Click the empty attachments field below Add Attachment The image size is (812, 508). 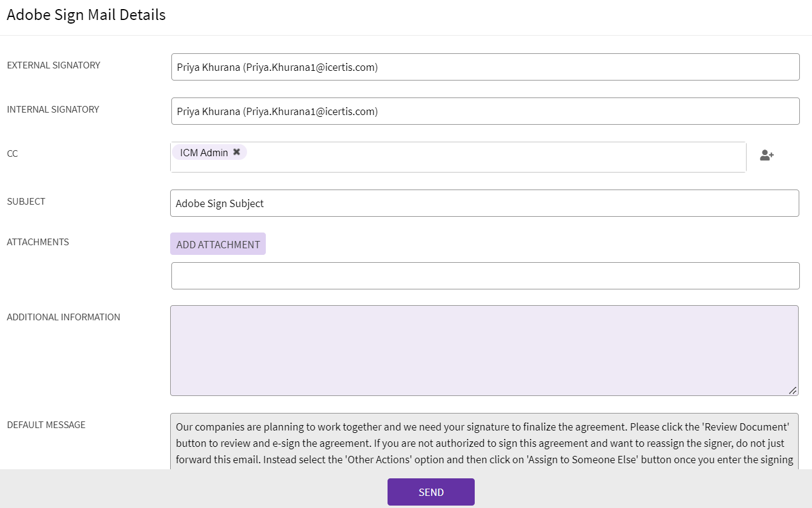[485, 276]
